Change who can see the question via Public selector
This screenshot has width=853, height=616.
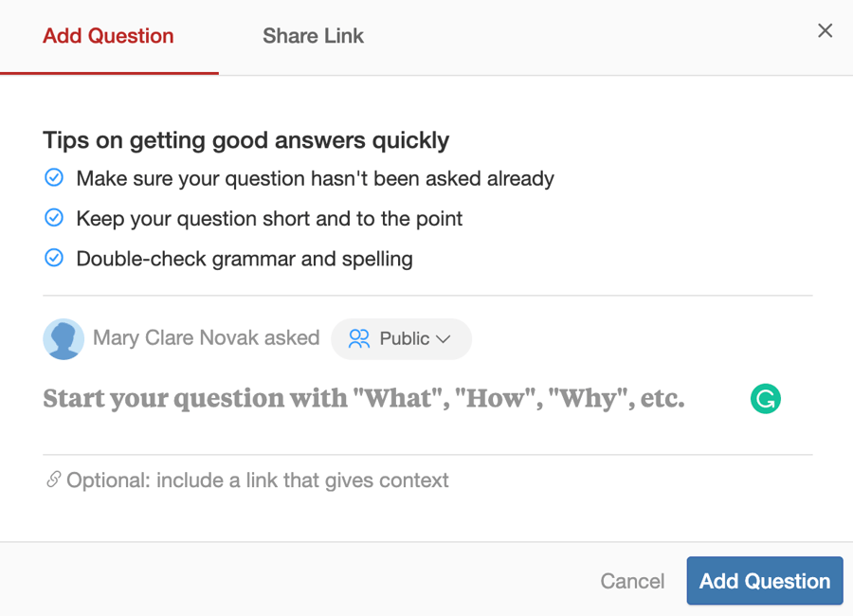point(401,338)
